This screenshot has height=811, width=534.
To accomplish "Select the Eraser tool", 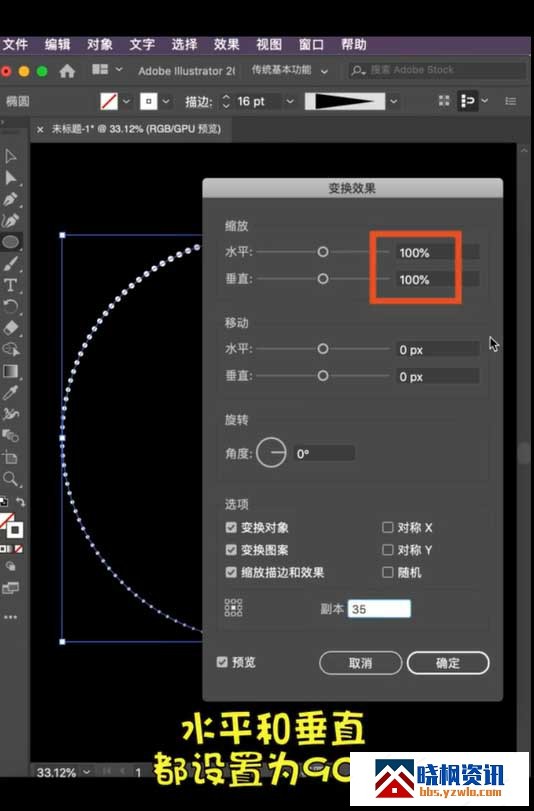I will tap(10, 328).
